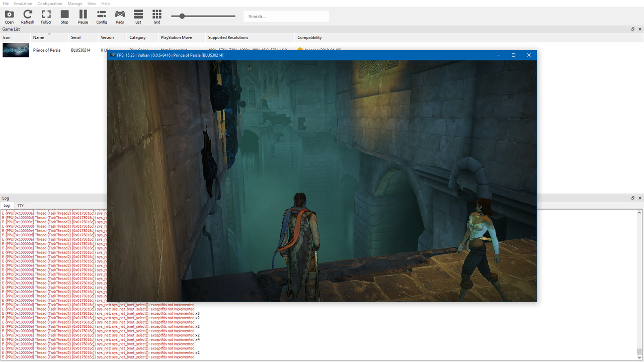Pause emulation with the Pause icon
Screen dimensions: 644x362
point(83,17)
